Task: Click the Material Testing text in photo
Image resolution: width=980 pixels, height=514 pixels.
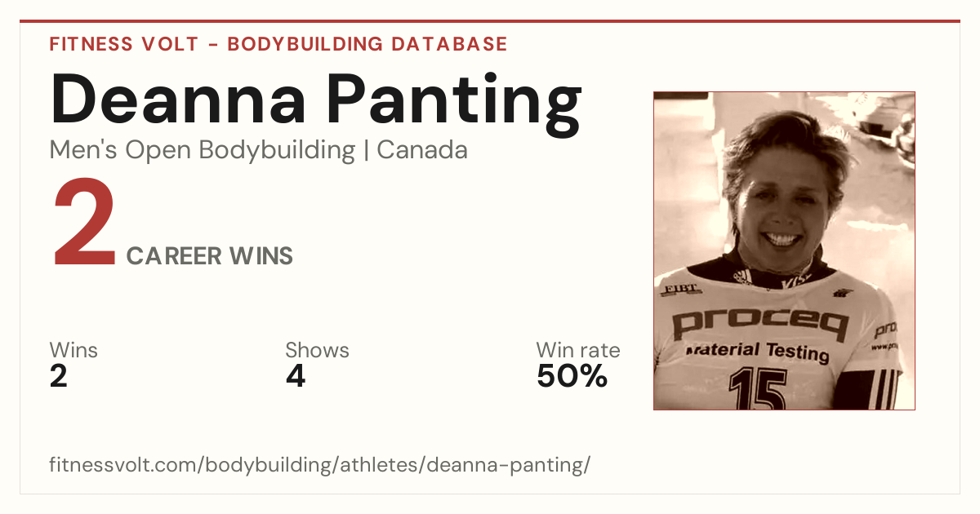Action: point(757,352)
